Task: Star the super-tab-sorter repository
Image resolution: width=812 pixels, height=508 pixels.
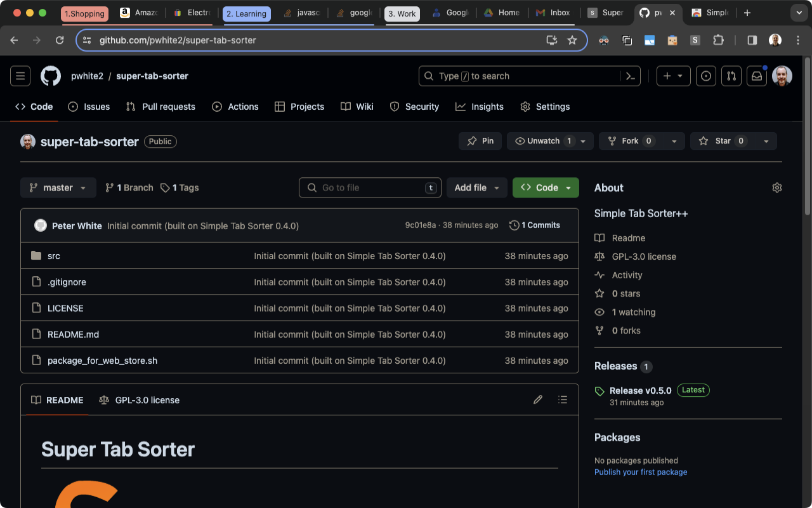Action: pos(722,141)
